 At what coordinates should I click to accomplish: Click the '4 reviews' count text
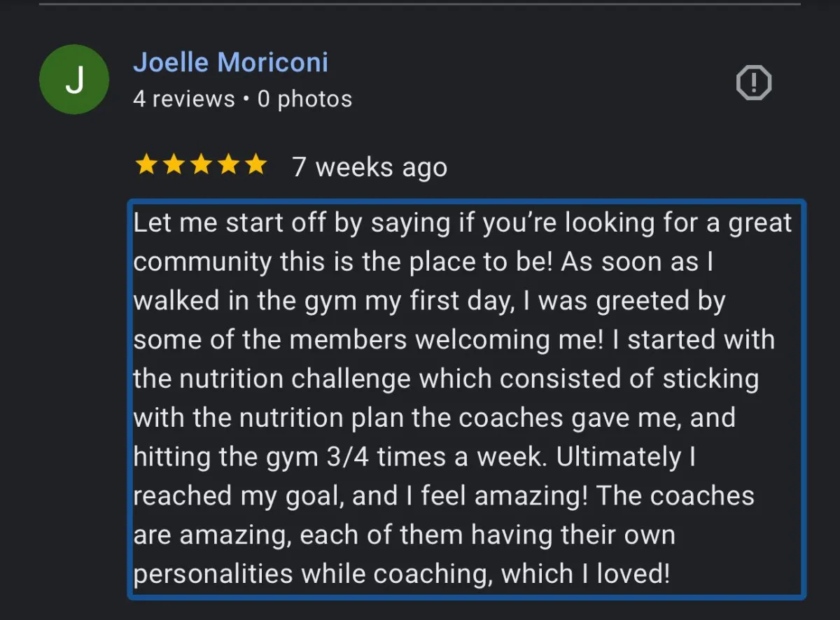point(184,99)
